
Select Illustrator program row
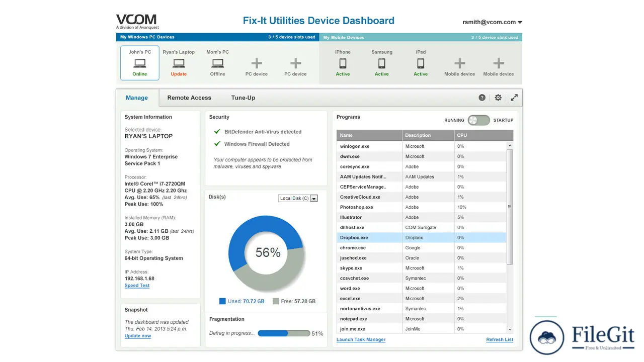422,217
